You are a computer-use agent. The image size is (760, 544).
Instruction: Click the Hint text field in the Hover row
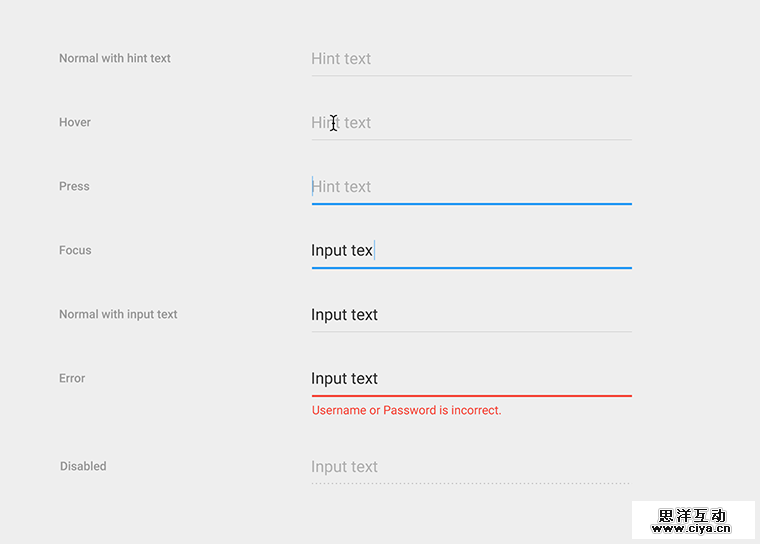tap(470, 123)
